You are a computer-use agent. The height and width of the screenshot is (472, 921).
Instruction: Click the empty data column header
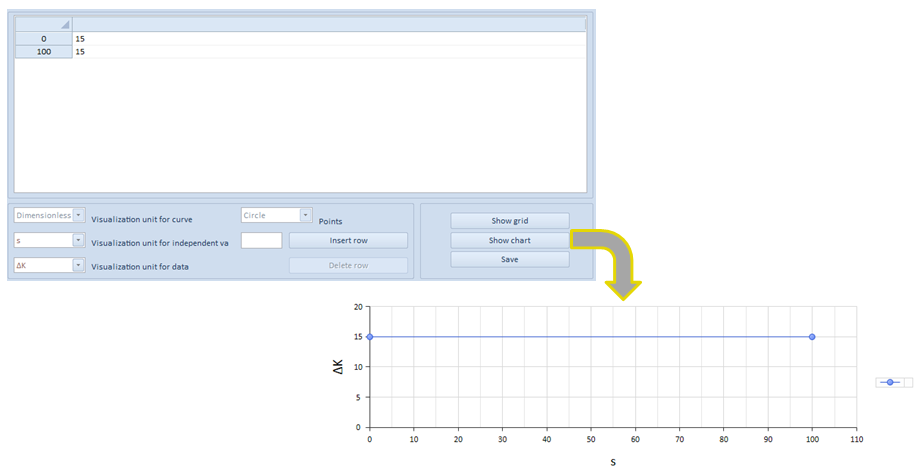point(328,23)
